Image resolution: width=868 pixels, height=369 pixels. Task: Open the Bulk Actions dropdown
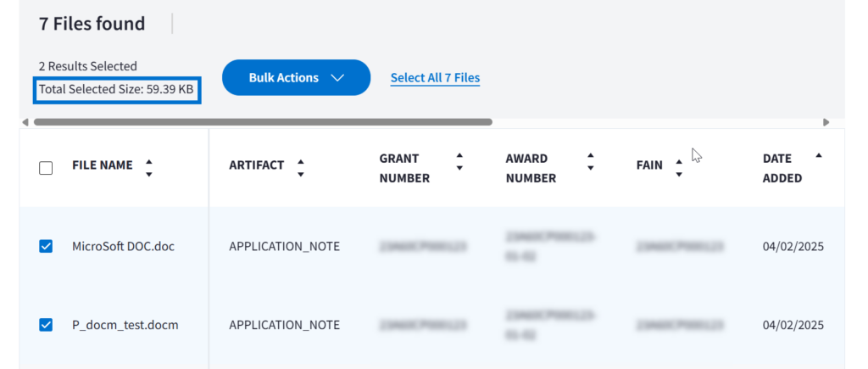coord(296,77)
